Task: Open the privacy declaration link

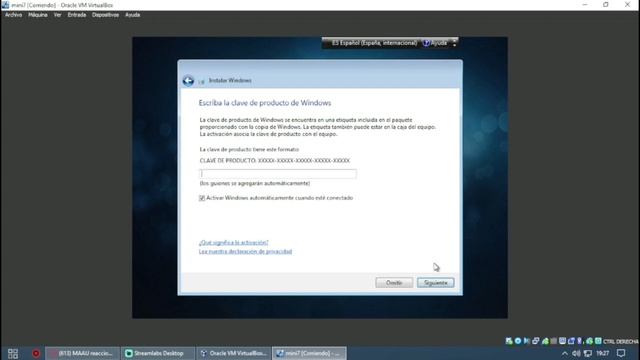Action: 245,251
